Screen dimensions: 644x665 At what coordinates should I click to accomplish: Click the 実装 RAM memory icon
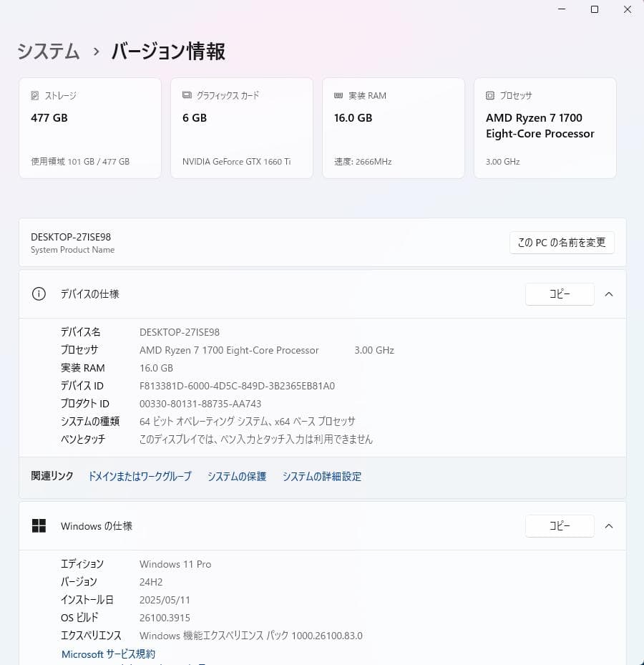click(338, 95)
